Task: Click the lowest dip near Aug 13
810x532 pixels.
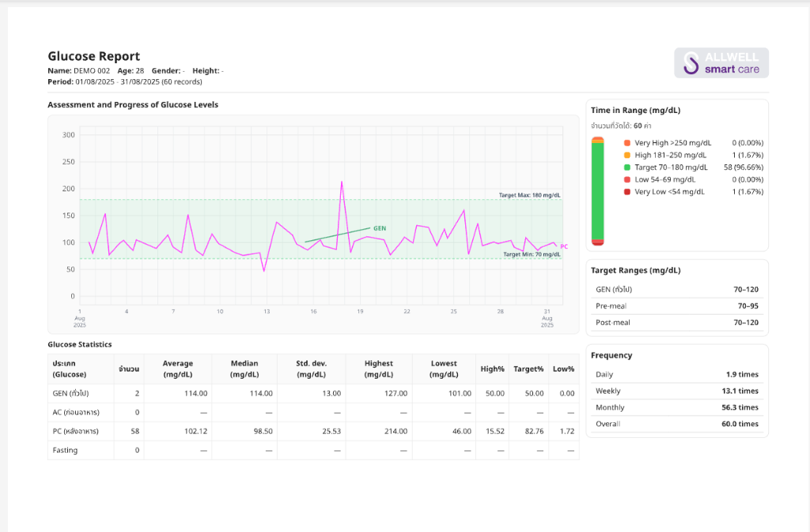Action: pos(264,271)
